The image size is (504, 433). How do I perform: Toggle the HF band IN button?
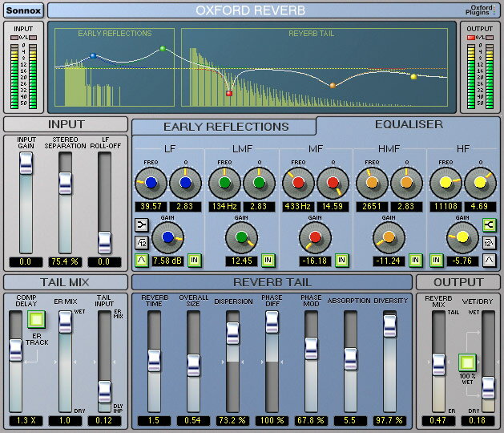[436, 260]
